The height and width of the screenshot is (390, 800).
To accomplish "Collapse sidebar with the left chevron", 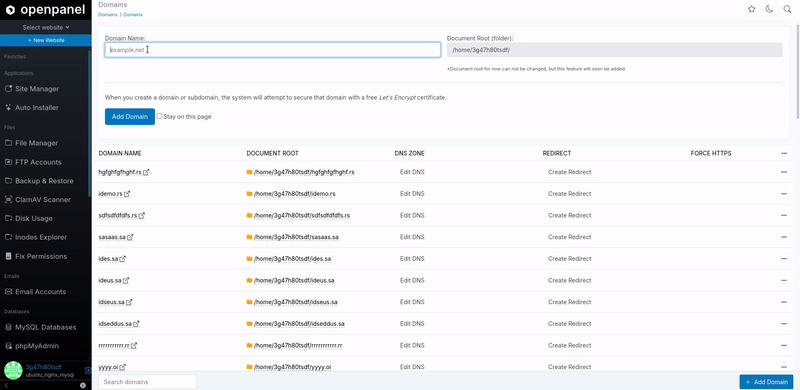I will coord(6,385).
